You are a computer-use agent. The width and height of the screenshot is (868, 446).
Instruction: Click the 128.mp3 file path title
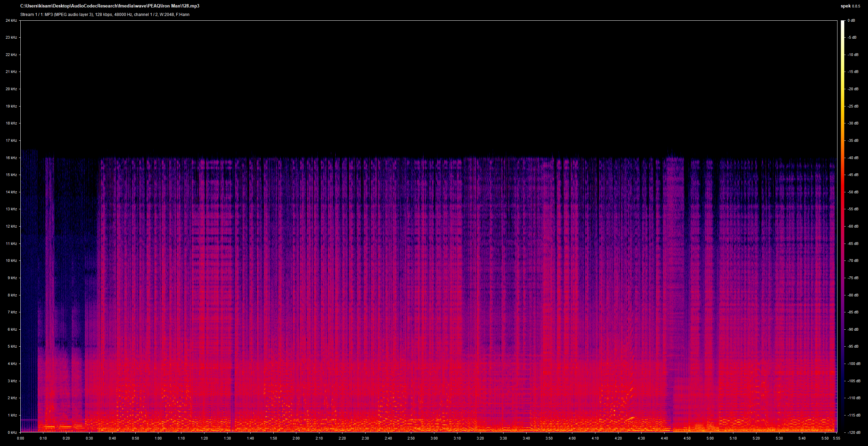(110, 6)
